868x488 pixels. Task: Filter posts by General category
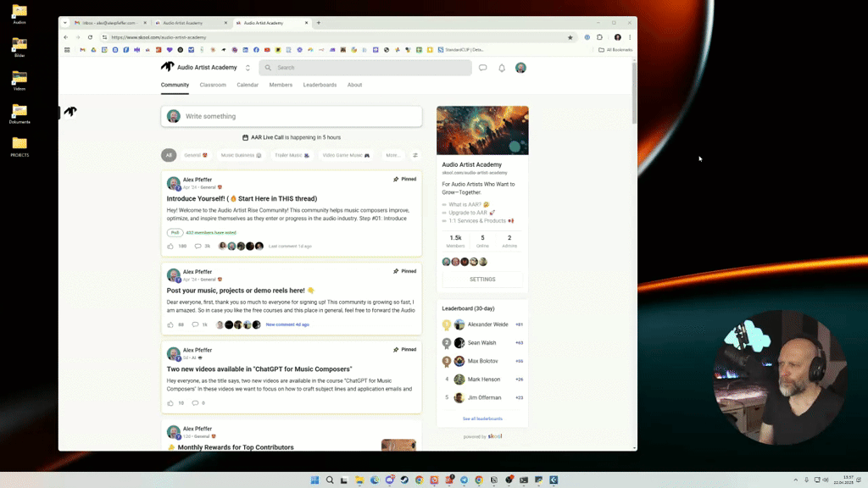tap(196, 155)
